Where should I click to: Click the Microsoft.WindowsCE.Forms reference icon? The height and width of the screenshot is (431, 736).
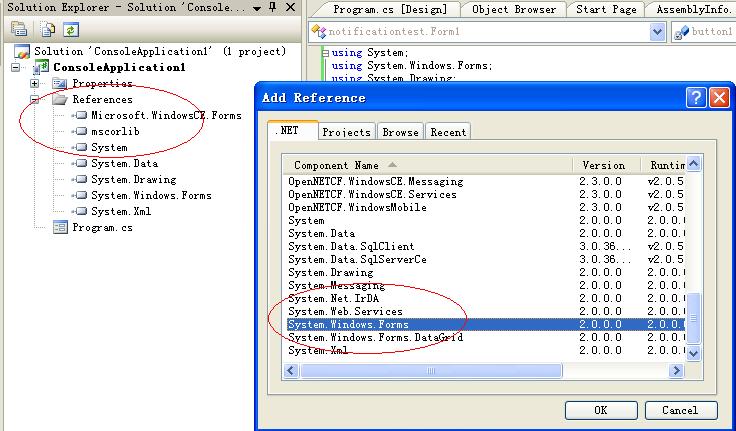(80, 115)
